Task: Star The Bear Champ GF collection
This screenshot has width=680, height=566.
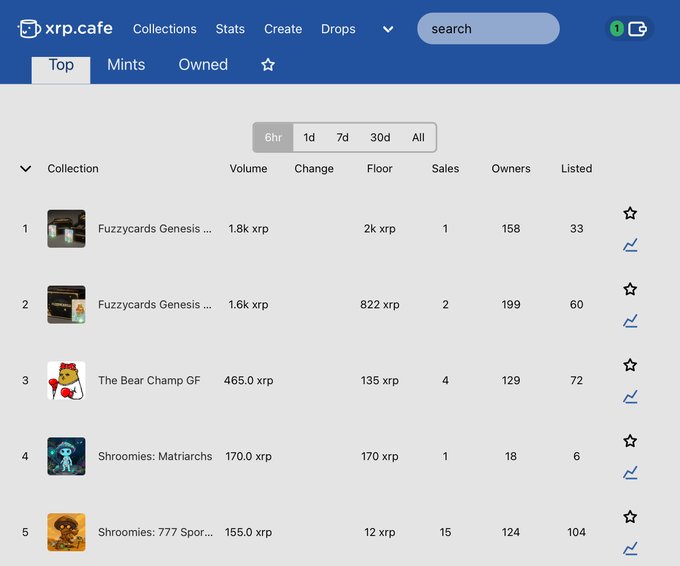Action: (630, 365)
